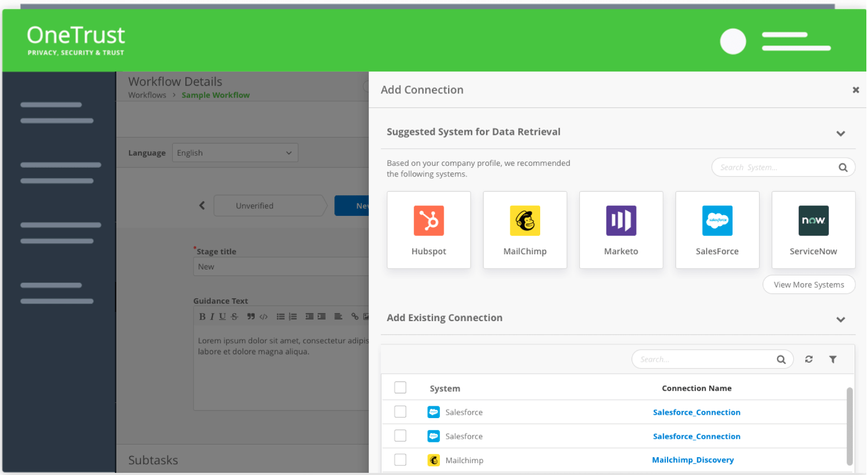Click the Mailchimp icon in connections table
The height and width of the screenshot is (475, 868).
point(433,460)
